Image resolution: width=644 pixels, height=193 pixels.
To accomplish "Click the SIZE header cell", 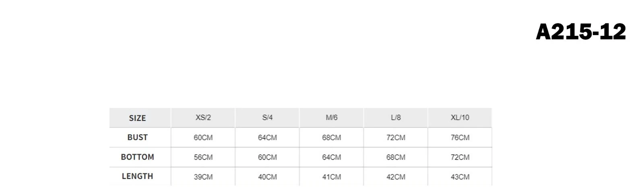I will pos(138,118).
